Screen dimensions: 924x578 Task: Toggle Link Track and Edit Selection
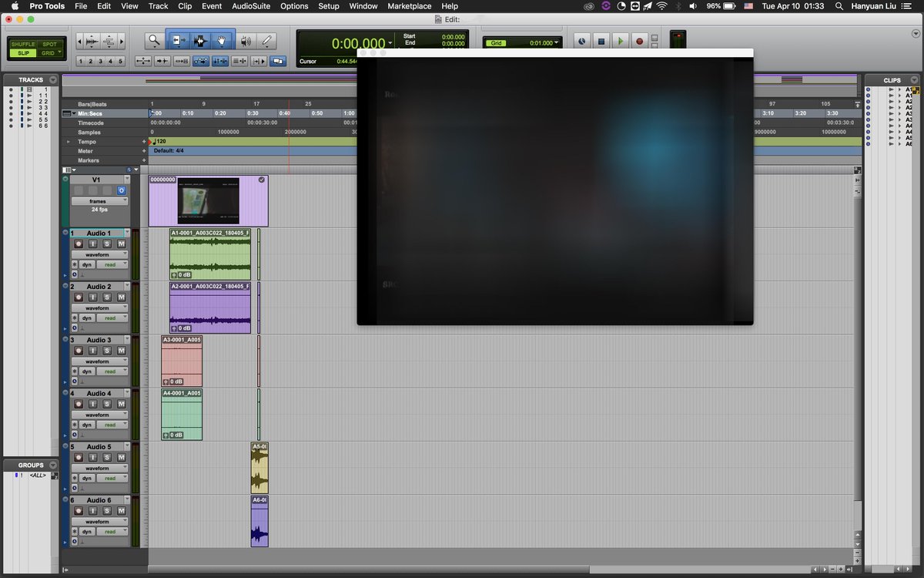[x=239, y=61]
